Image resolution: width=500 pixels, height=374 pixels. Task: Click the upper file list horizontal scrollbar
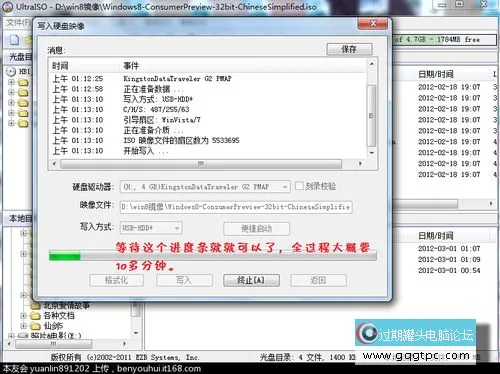click(x=425, y=203)
